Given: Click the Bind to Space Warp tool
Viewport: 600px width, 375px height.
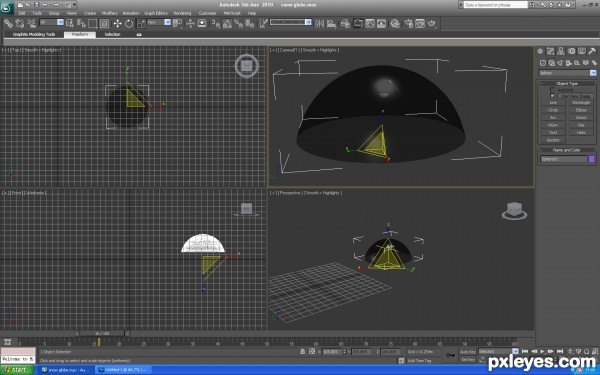Looking at the screenshot, I should [31, 24].
